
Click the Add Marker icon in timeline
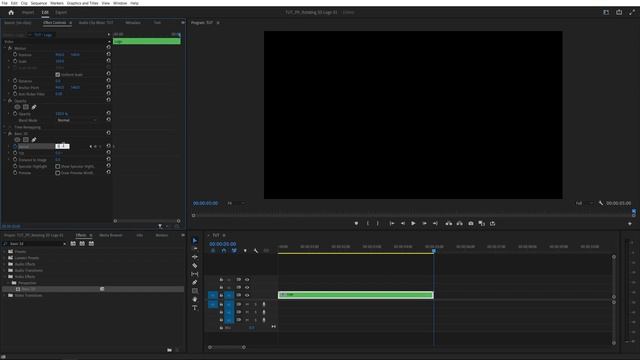tap(245, 251)
